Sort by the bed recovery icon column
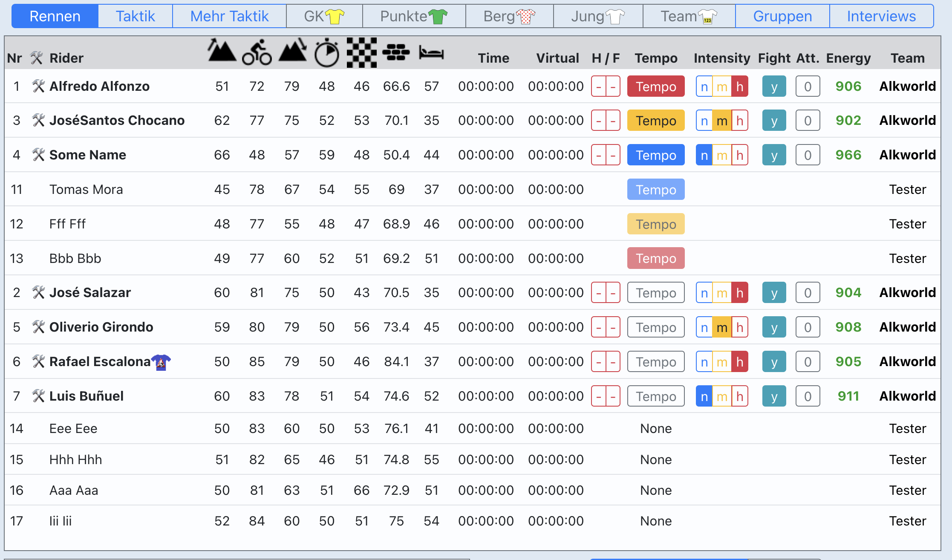This screenshot has width=952, height=560. coord(431,52)
